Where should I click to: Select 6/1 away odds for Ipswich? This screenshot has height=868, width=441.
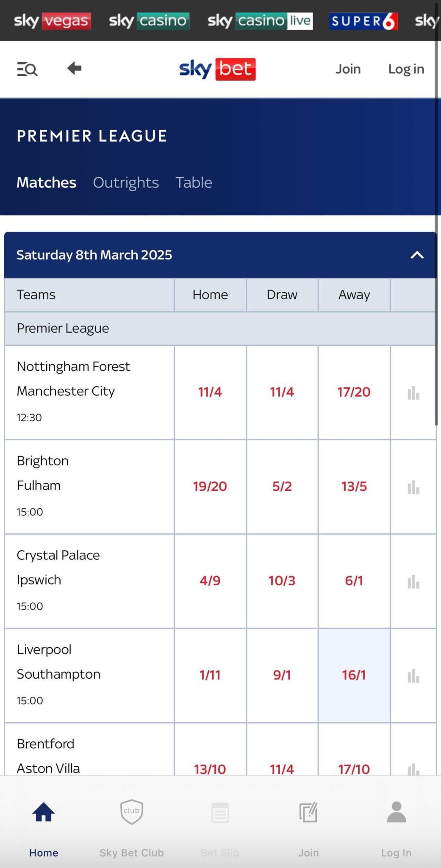[354, 581]
